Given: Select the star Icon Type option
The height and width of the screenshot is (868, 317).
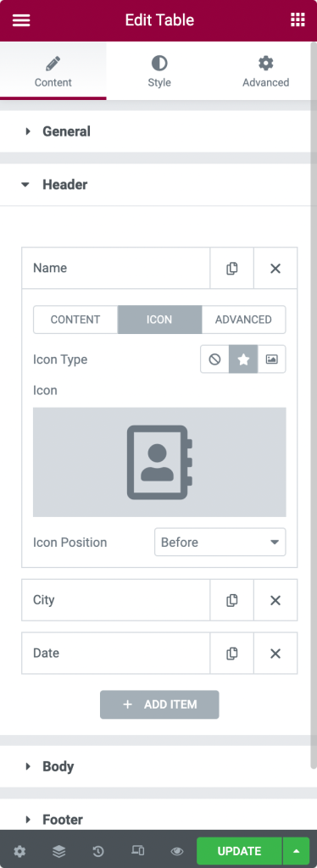Looking at the screenshot, I should pos(243,359).
